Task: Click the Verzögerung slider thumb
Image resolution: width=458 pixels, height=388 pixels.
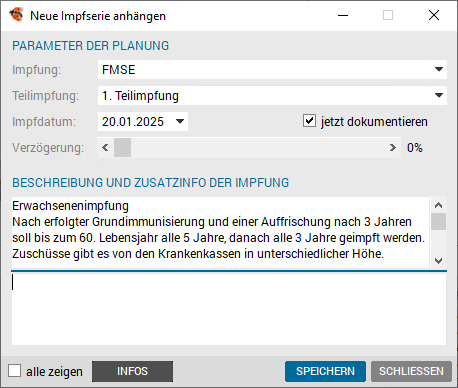Action: (x=122, y=147)
